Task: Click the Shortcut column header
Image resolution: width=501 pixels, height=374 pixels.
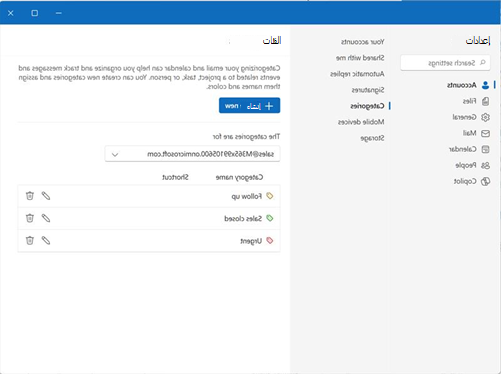Action: (x=175, y=177)
